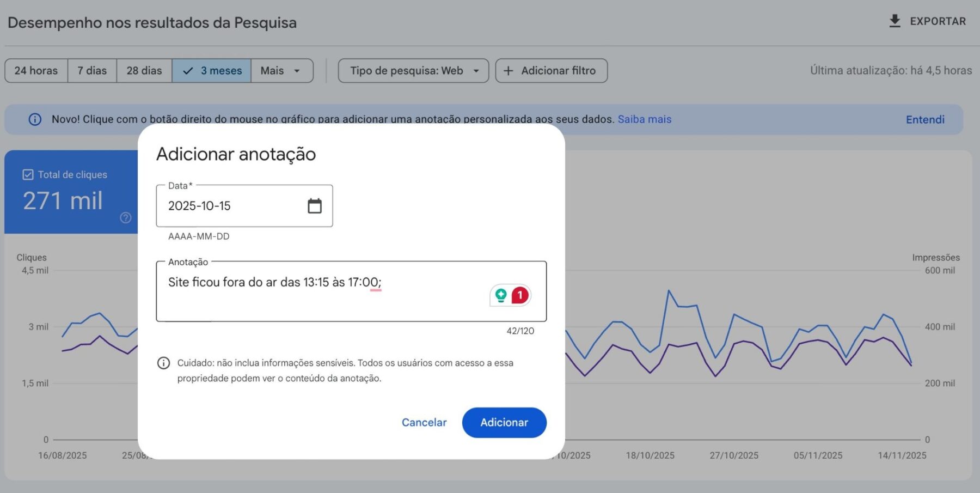Viewport: 980px width, 493px height.
Task: Open the Mais dropdown
Action: click(281, 70)
